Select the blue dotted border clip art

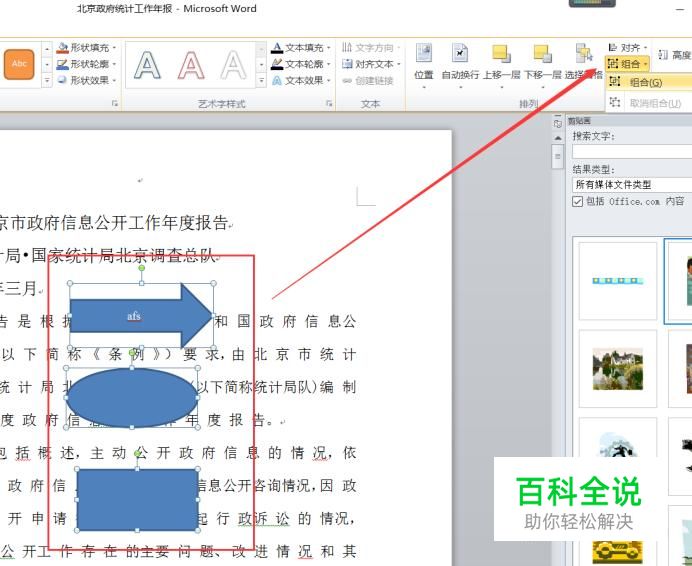click(617, 281)
